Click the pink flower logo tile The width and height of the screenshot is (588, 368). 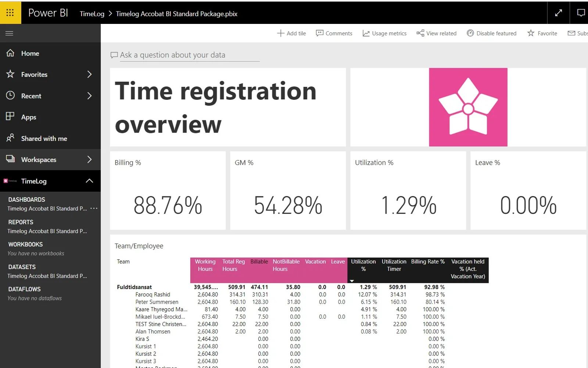point(468,107)
